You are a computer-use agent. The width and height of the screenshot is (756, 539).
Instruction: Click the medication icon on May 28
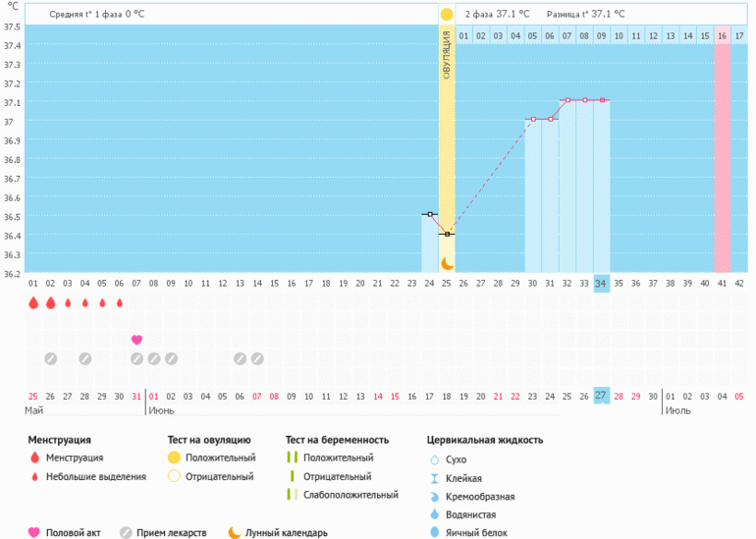[x=85, y=358]
